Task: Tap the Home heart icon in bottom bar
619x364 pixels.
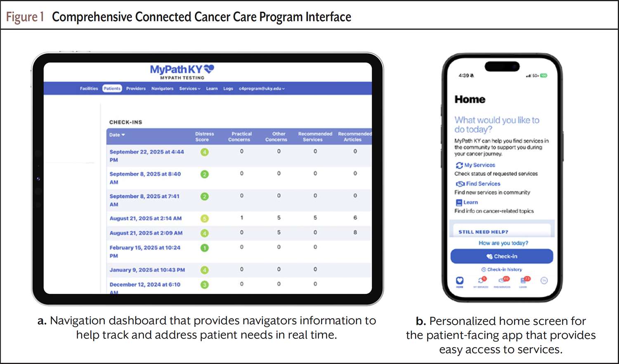Action: click(x=460, y=281)
